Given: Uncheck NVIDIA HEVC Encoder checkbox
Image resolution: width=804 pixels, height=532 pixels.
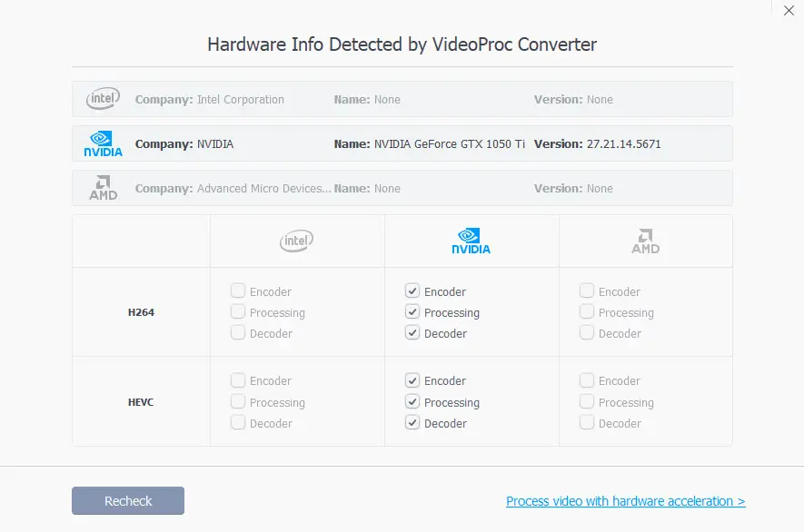Looking at the screenshot, I should [x=412, y=380].
